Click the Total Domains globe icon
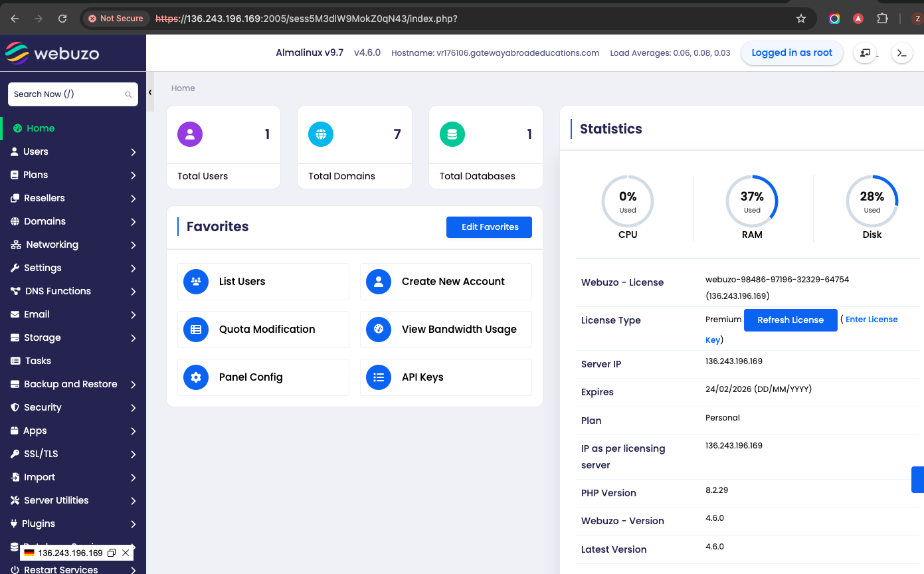 321,134
